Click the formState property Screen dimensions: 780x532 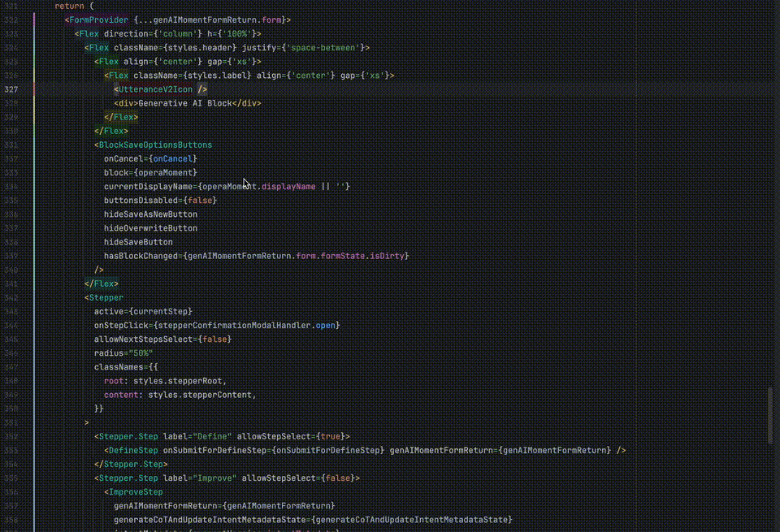click(x=343, y=256)
